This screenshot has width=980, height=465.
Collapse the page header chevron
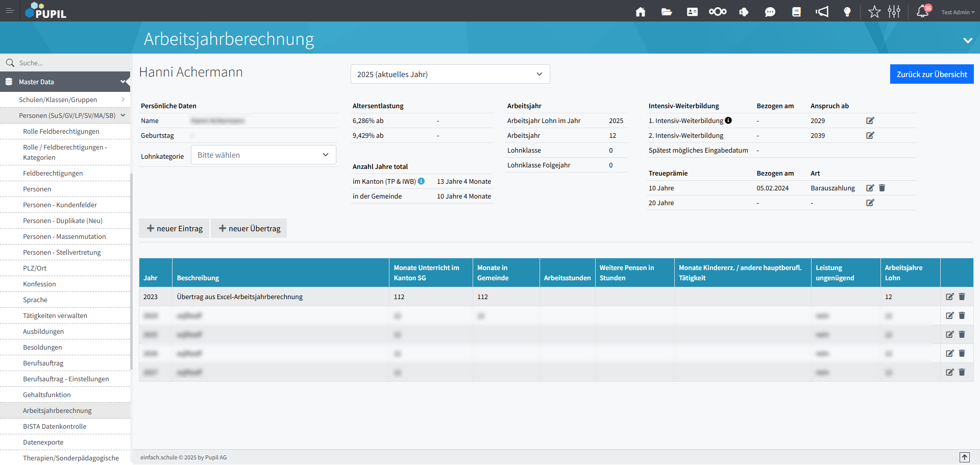(x=967, y=40)
